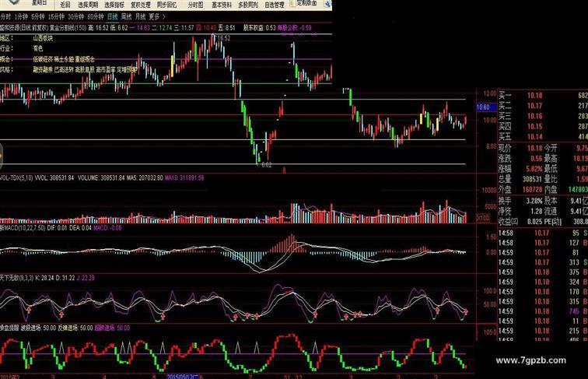Click the 波段进场: 50.00 label

click(x=38, y=328)
